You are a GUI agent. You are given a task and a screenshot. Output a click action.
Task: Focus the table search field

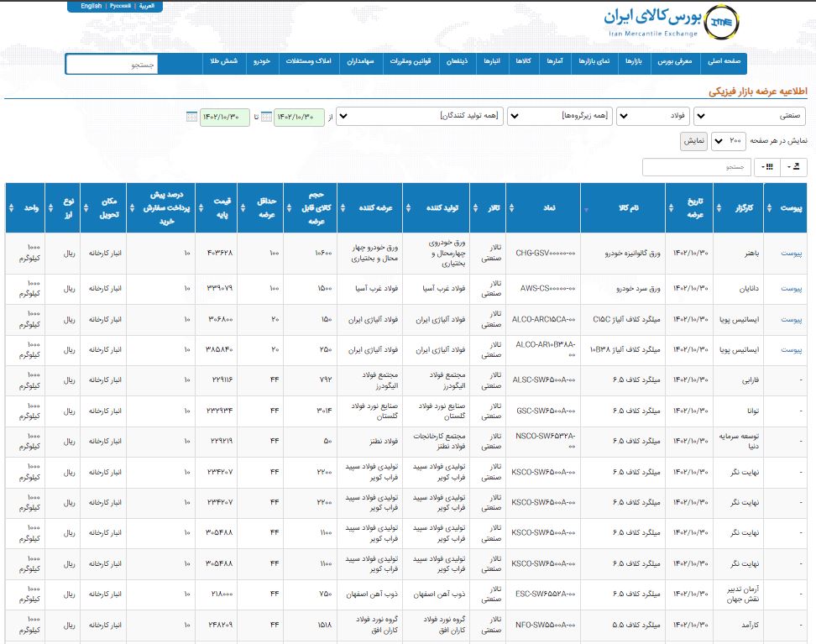tap(697, 167)
